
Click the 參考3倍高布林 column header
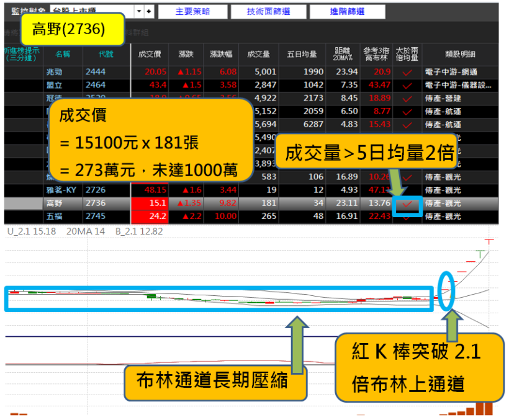376,54
